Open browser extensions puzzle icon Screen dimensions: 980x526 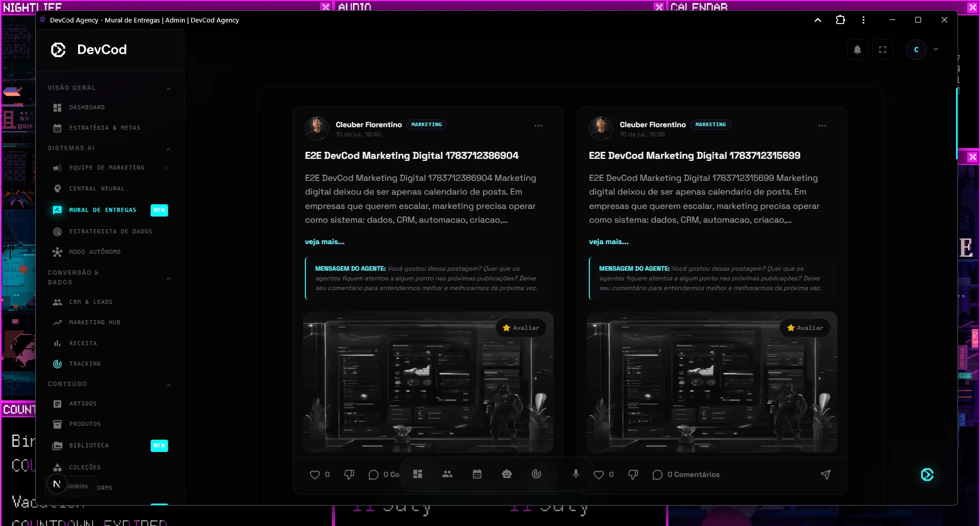840,20
